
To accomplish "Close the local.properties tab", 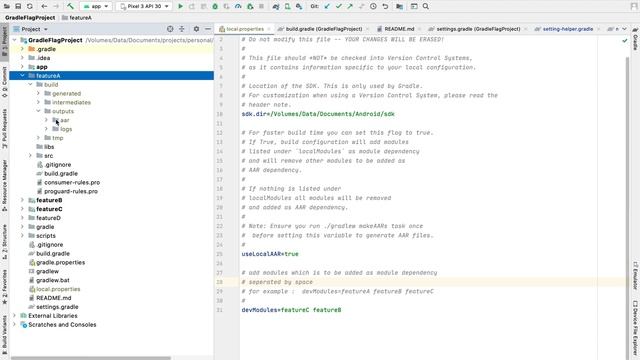I will (x=269, y=29).
